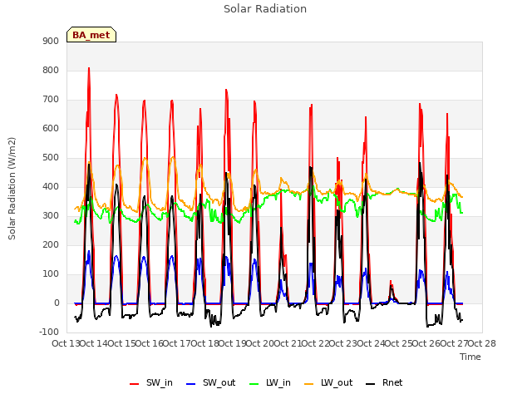
Task: Click the 200 y-axis tick label
Action: tap(51, 244)
